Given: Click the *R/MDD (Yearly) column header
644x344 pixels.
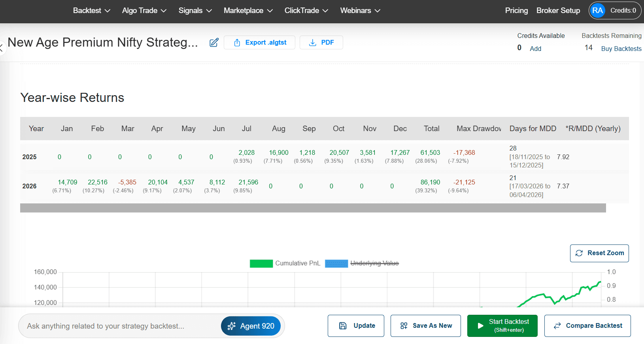Looking at the screenshot, I should 593,129.
